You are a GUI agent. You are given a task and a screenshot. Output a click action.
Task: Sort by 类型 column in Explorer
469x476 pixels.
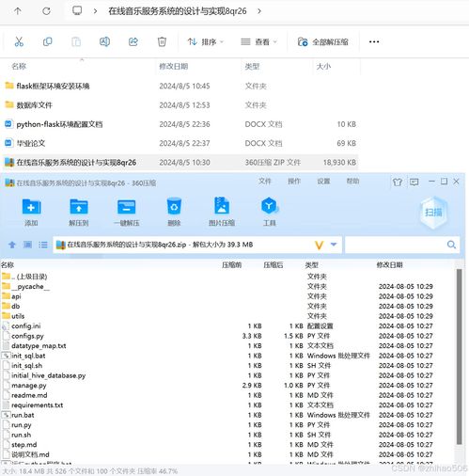point(252,67)
